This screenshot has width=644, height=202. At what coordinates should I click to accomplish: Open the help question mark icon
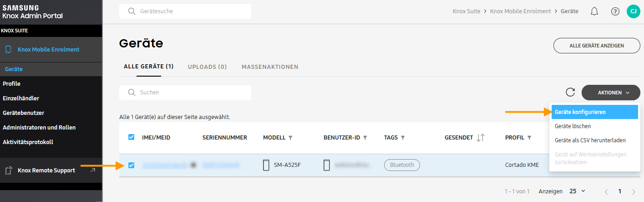click(615, 11)
